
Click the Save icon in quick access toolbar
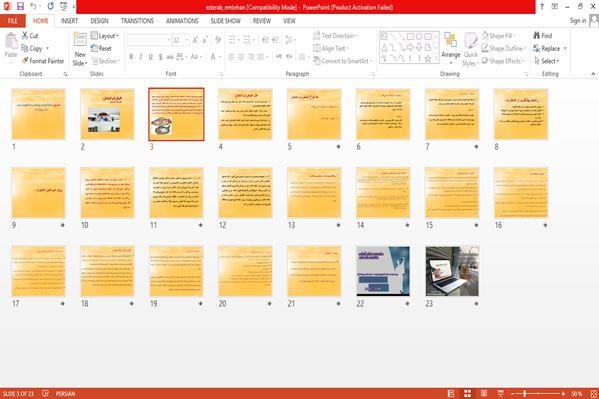pyautogui.click(x=20, y=6)
